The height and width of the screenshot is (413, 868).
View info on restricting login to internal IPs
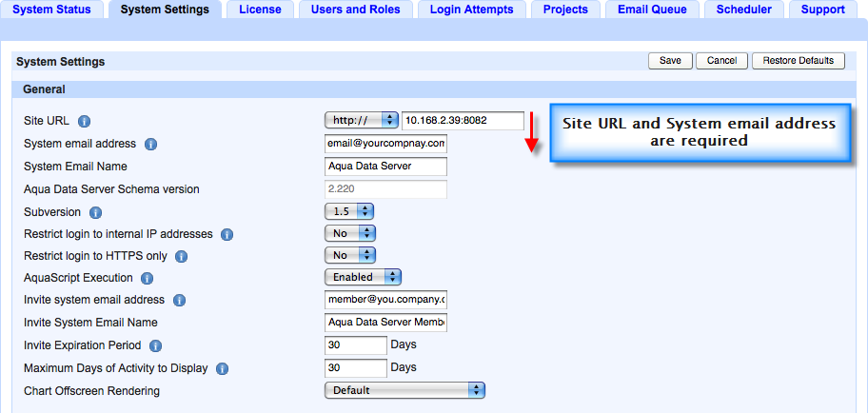[227, 235]
